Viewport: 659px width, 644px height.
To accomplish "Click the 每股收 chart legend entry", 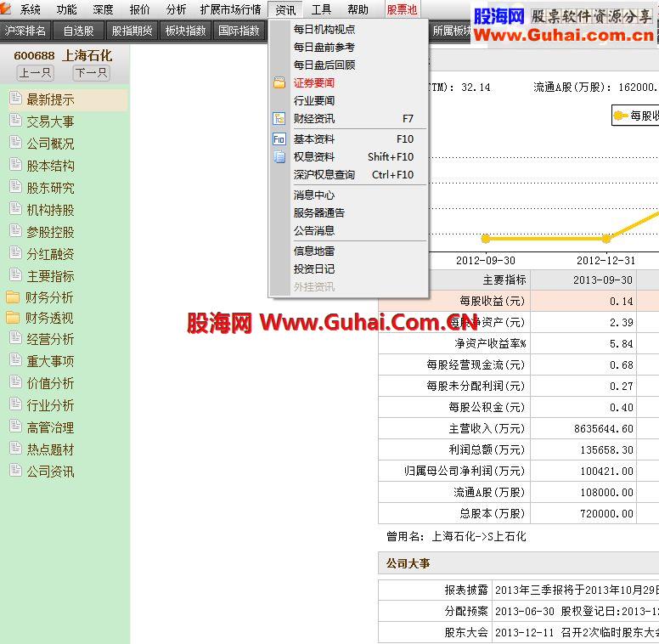I will coord(636,116).
